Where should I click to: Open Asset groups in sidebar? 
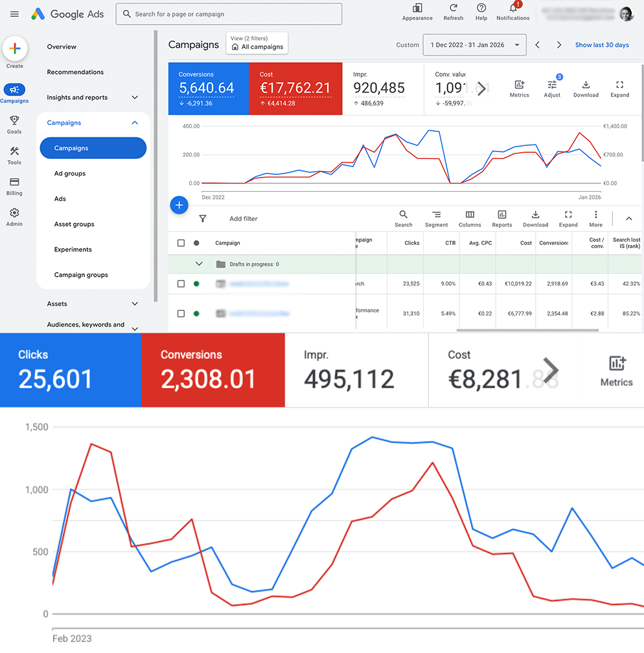(74, 224)
